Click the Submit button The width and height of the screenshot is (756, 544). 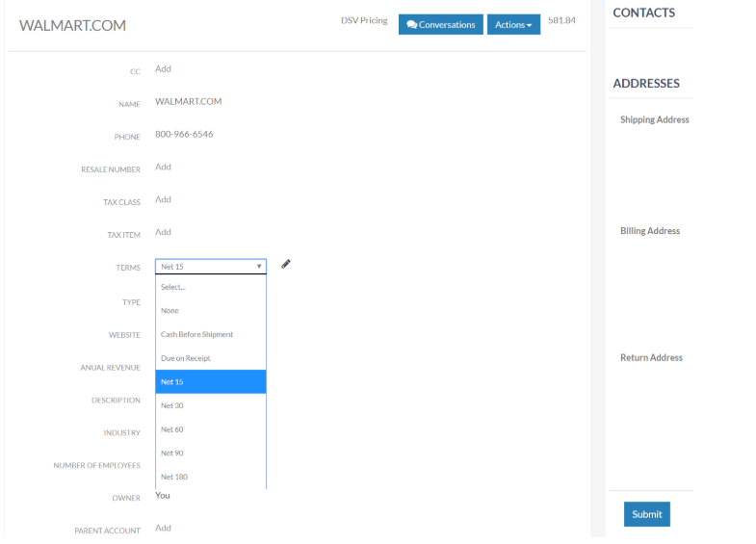(646, 514)
